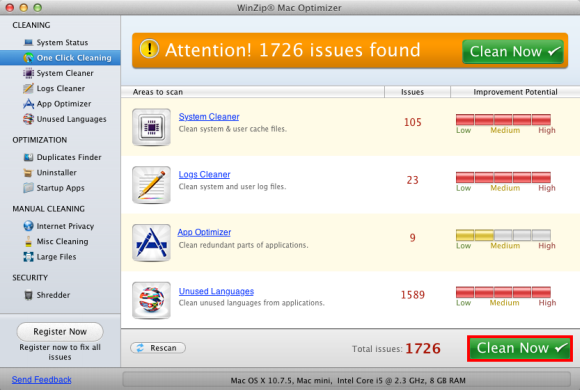580x390 pixels.
Task: Click Logs Cleaner improvement potential bar
Action: 503,177
